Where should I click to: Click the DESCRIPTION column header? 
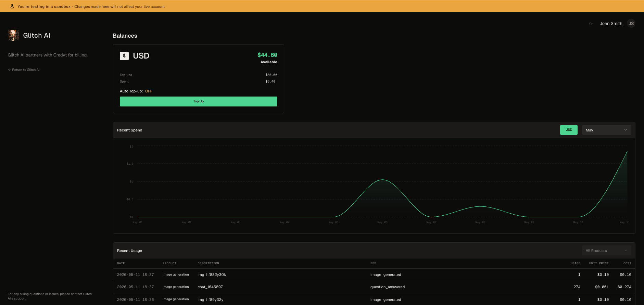pyautogui.click(x=208, y=263)
